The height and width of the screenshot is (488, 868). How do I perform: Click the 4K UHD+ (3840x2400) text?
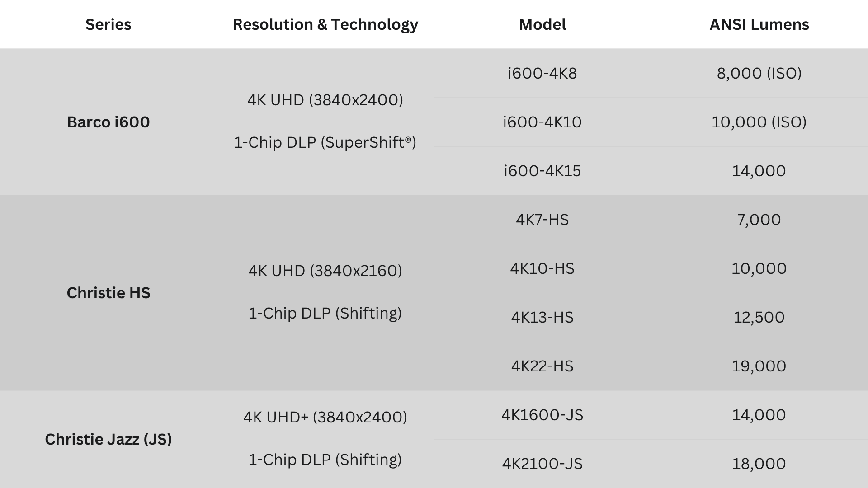[x=325, y=417]
